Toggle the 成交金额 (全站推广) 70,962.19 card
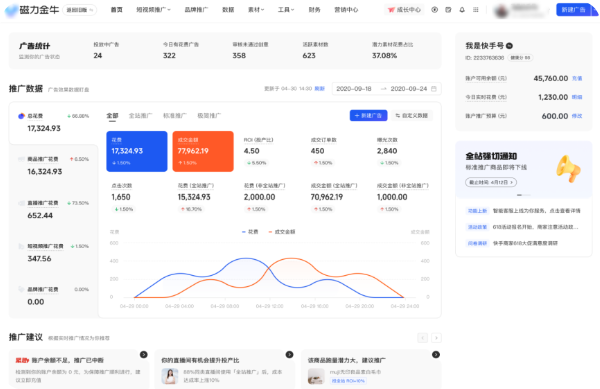The height and width of the screenshot is (389, 600). tap(335, 197)
